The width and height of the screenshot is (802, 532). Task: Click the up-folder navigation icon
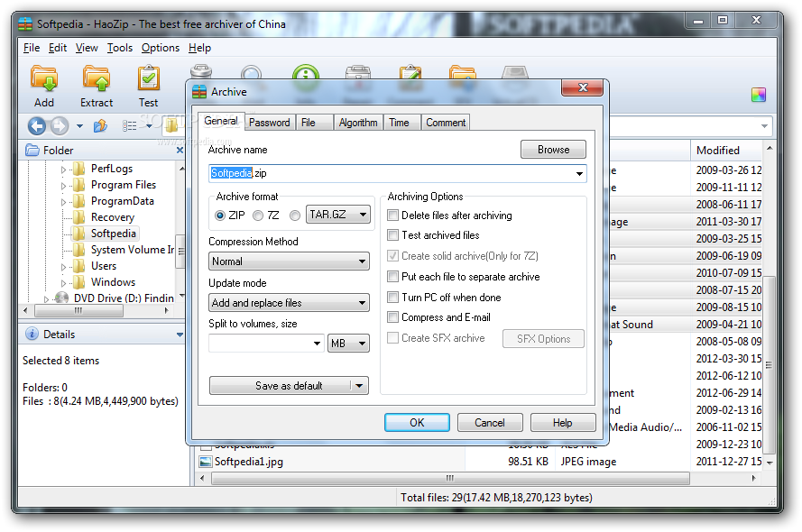click(100, 125)
